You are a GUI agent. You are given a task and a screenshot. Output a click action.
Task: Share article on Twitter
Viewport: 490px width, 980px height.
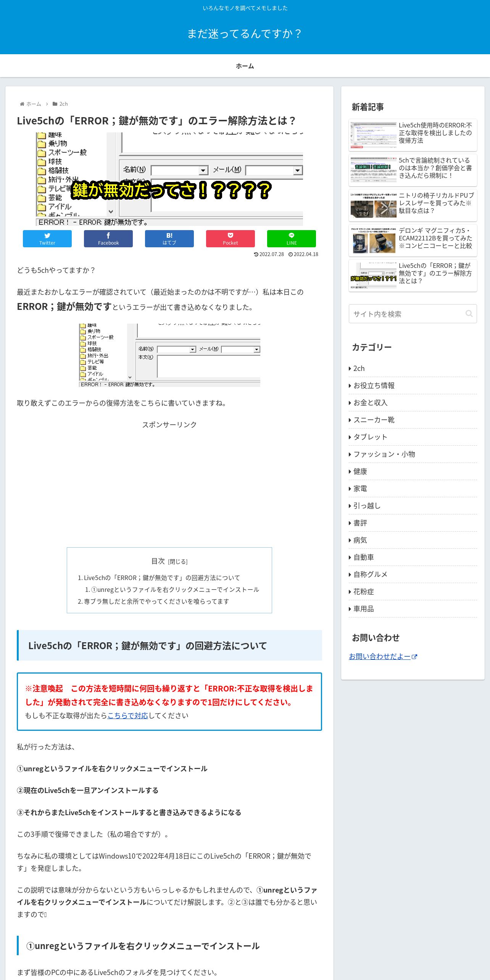click(x=47, y=239)
